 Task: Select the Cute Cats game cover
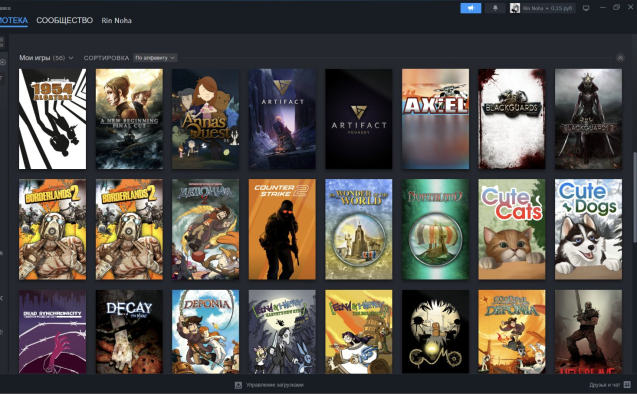[x=511, y=229]
